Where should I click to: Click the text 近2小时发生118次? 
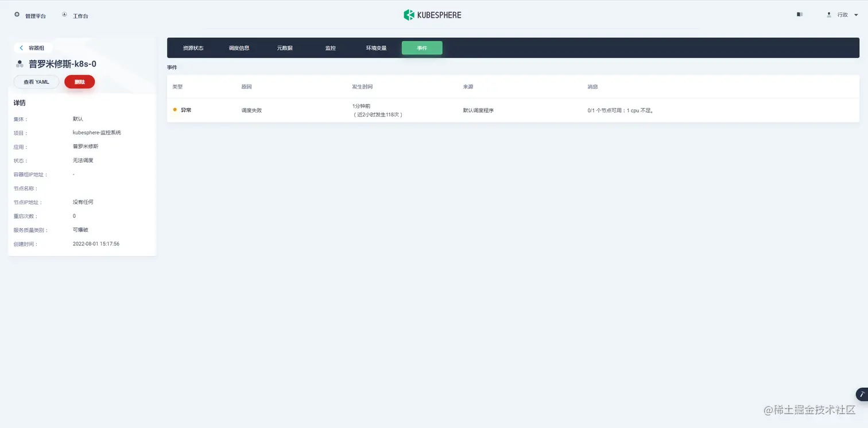pos(378,115)
